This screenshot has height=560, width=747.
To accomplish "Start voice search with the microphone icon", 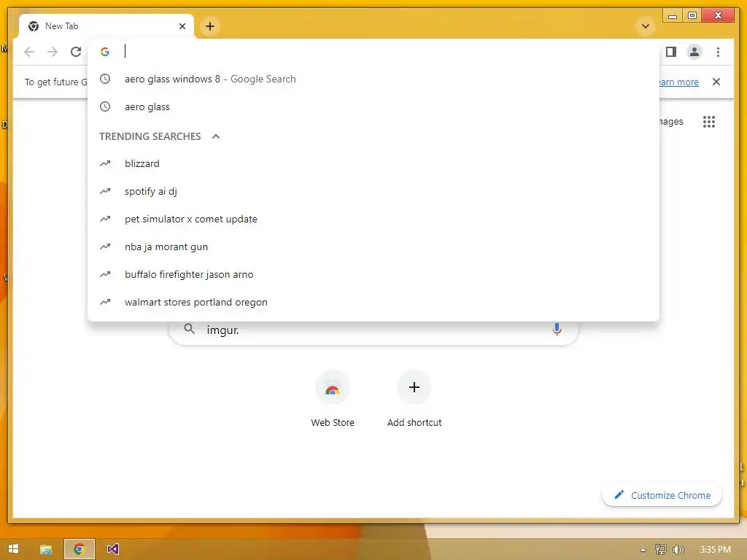I will click(557, 329).
